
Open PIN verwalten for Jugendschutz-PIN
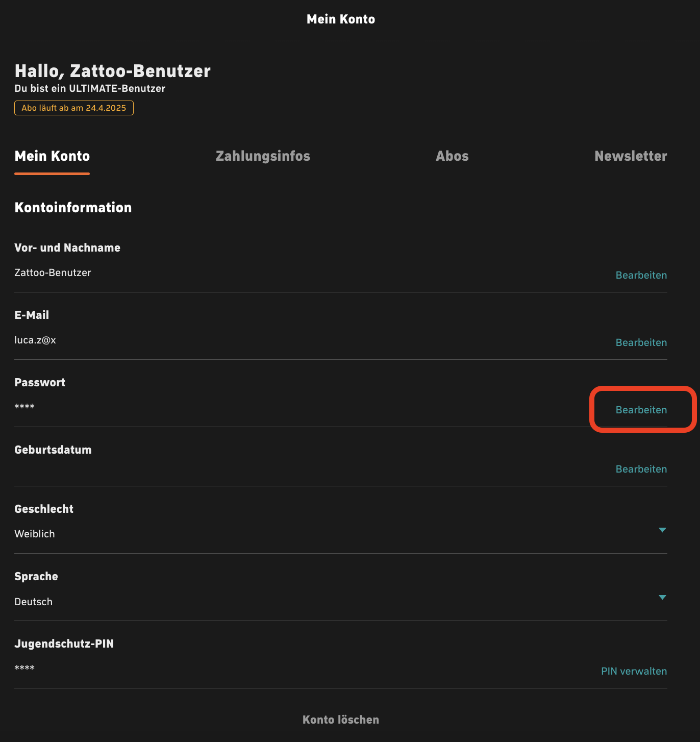[634, 671]
